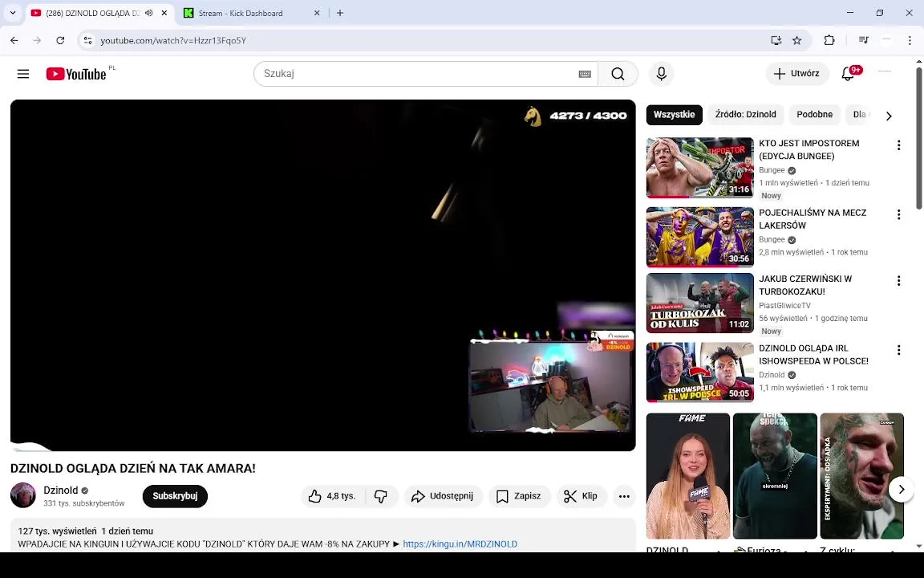Open KTO JEST IMPOSTOREM video thumbnail
This screenshot has height=578, width=924.
[x=699, y=168]
